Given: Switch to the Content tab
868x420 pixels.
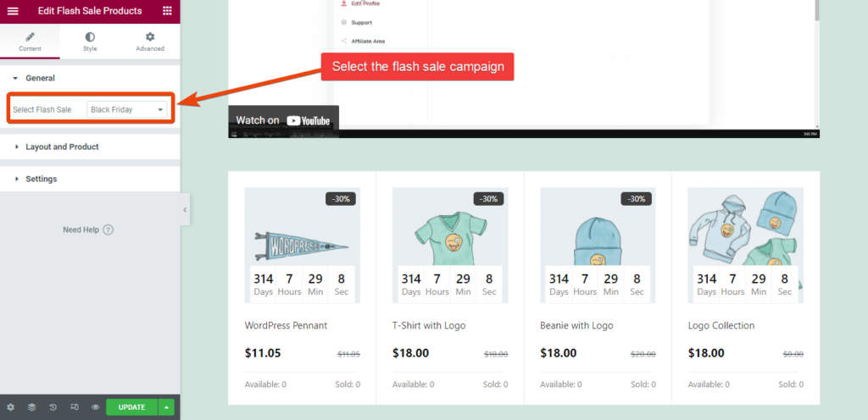Looking at the screenshot, I should click(x=30, y=41).
